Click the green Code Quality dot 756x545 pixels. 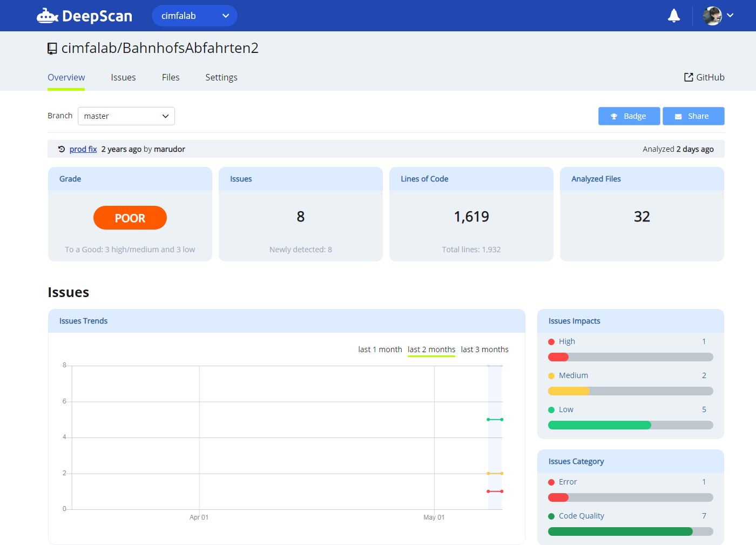[x=551, y=516]
